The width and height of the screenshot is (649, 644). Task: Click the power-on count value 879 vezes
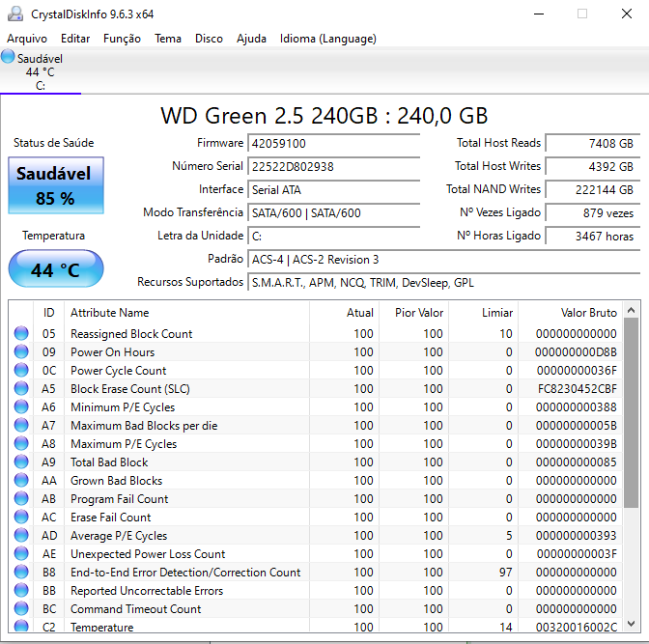pyautogui.click(x=593, y=212)
